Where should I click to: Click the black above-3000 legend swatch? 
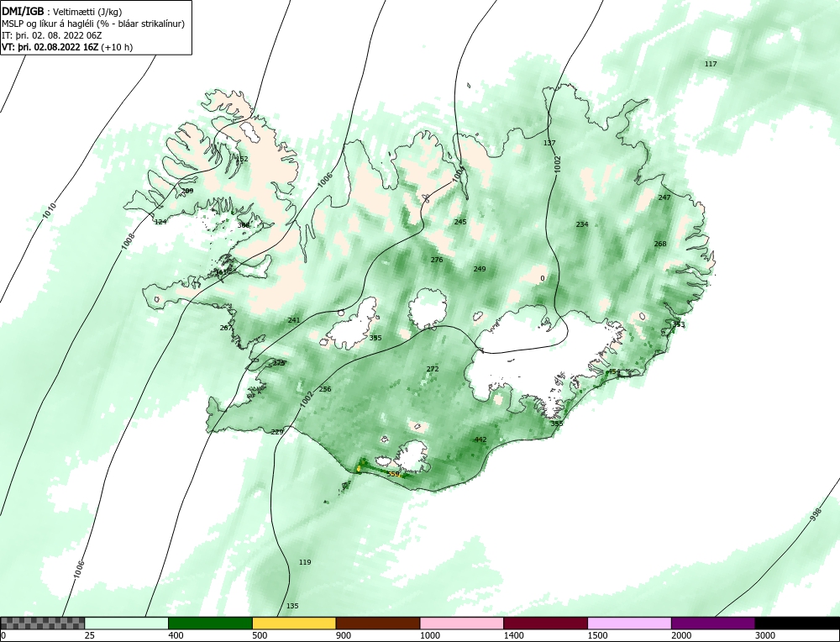[x=797, y=623]
